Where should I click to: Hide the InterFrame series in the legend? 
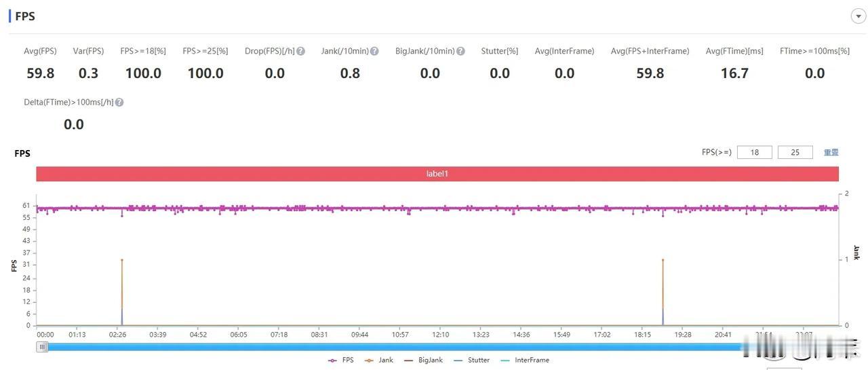click(524, 360)
